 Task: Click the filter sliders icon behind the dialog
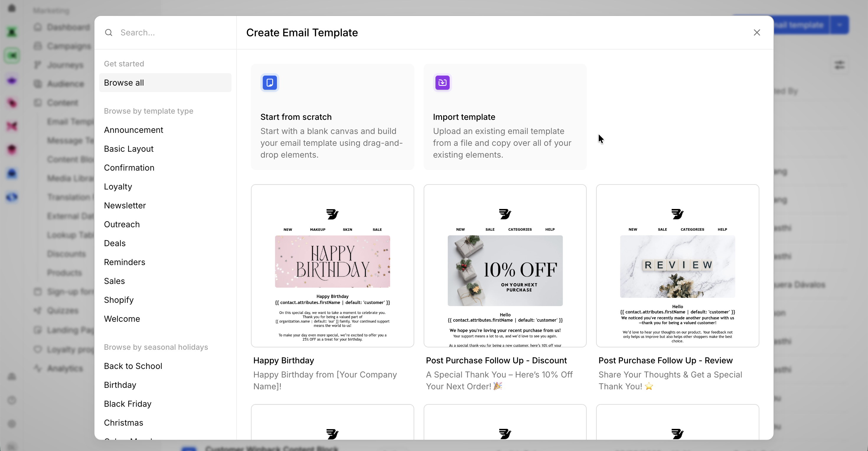(839, 65)
